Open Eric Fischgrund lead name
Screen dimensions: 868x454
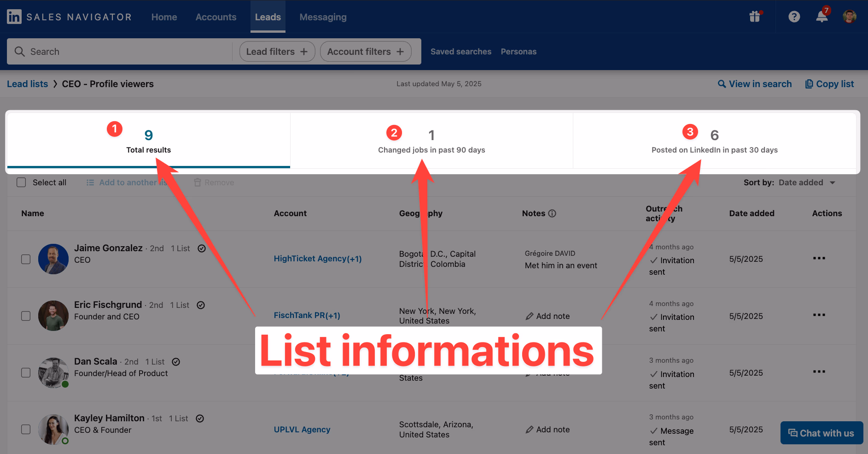pos(108,305)
